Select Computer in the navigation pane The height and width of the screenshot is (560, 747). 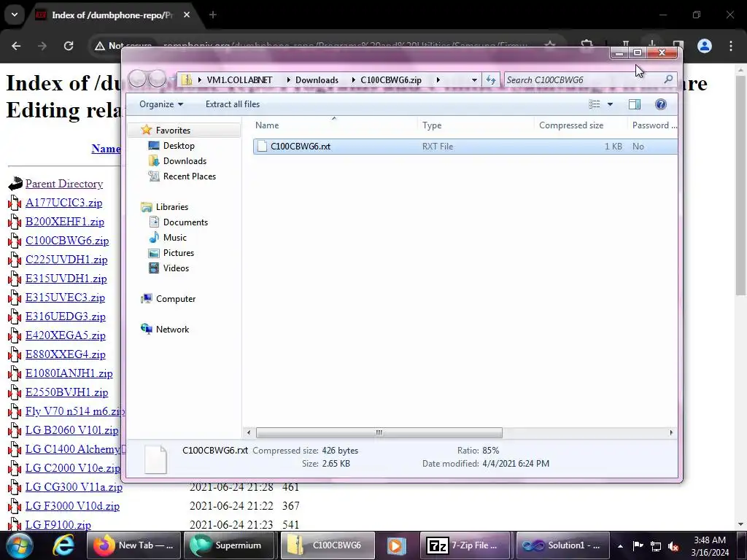[x=175, y=298]
